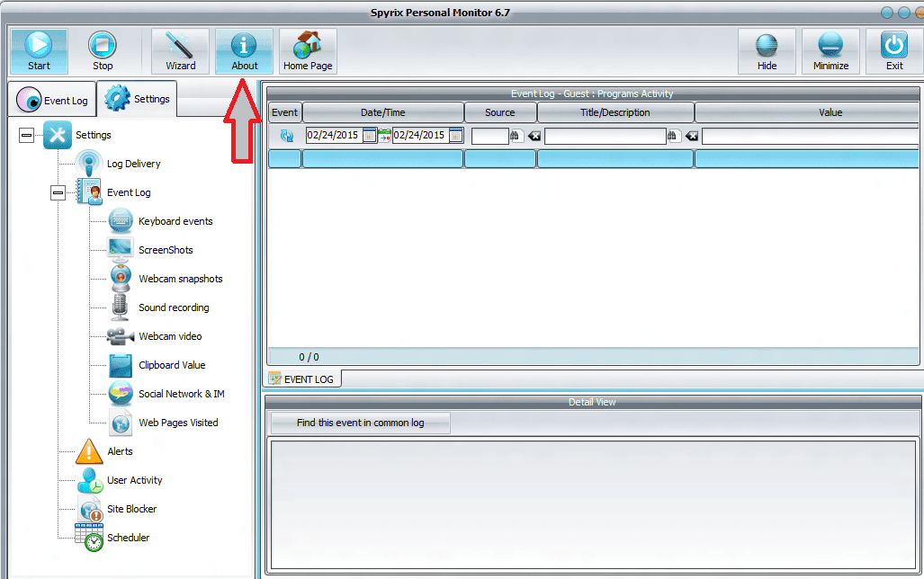Image resolution: width=924 pixels, height=579 pixels.
Task: Clear the Title/Description filter with erase icon
Action: tap(691, 136)
